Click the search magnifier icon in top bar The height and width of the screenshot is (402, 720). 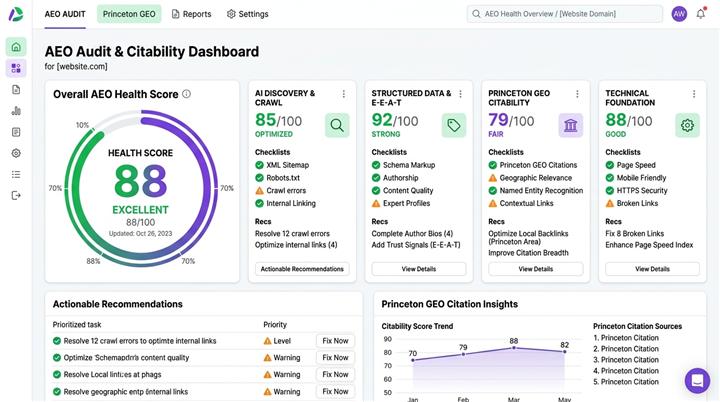tap(476, 14)
